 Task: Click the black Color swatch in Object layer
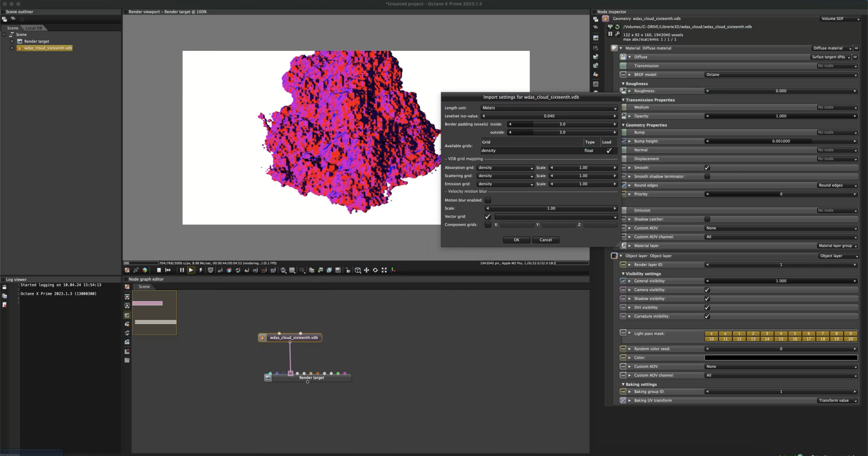pyautogui.click(x=781, y=357)
